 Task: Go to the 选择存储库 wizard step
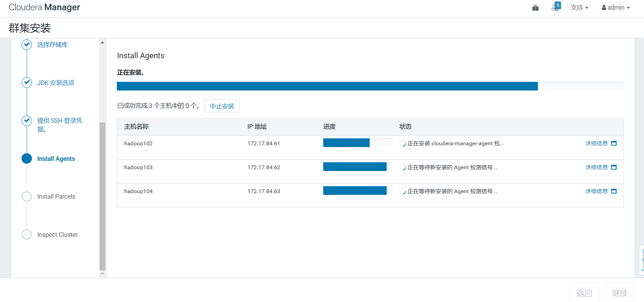[x=52, y=45]
